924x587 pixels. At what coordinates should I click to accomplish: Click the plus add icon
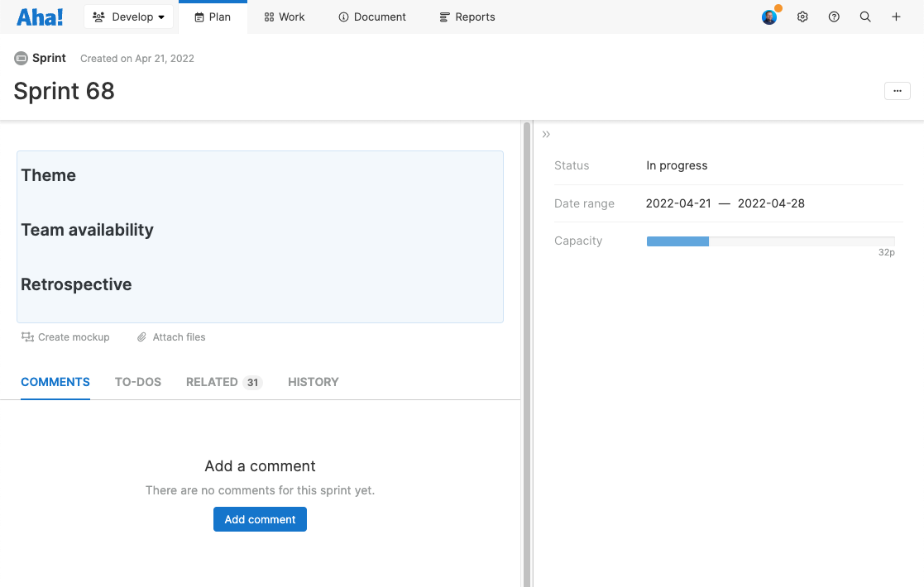coord(896,17)
